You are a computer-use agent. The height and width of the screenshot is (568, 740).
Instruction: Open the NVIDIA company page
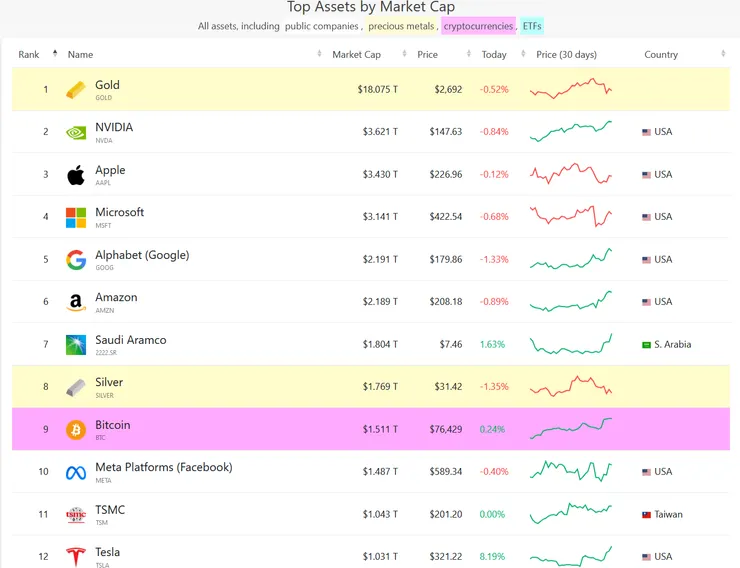coord(114,127)
